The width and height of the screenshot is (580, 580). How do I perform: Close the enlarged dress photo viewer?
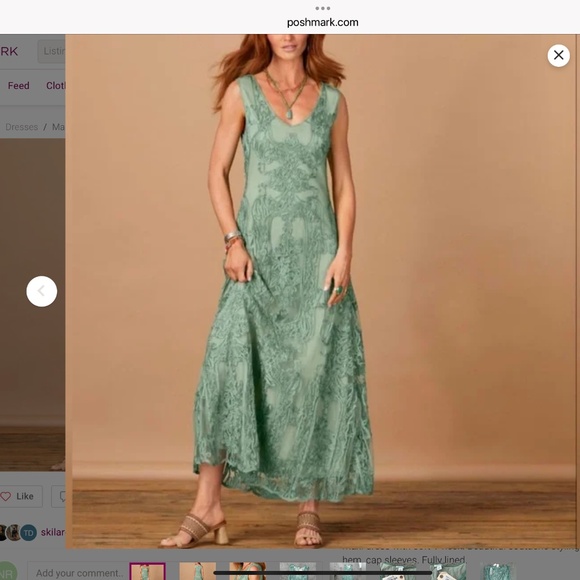coord(558,55)
